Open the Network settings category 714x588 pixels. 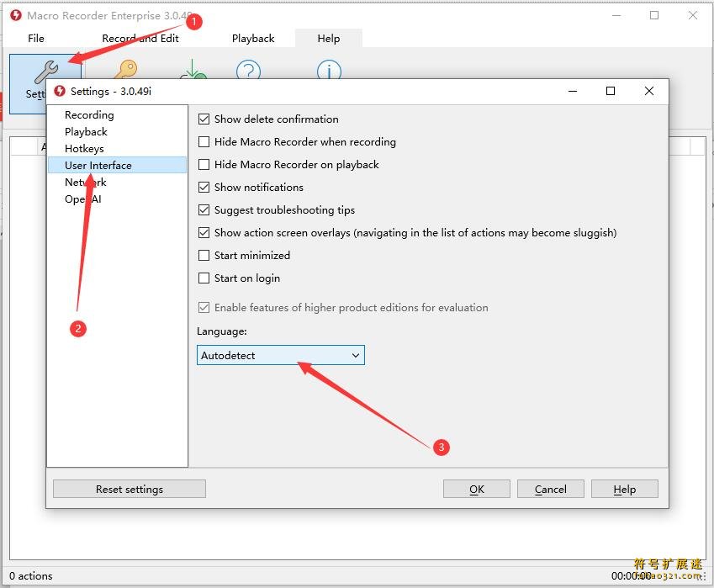click(118, 183)
